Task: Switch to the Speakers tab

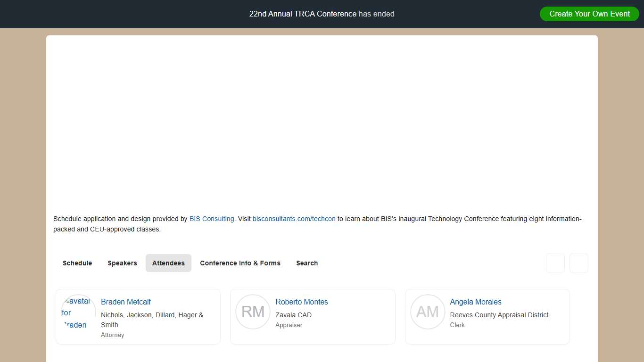Action: [x=122, y=263]
